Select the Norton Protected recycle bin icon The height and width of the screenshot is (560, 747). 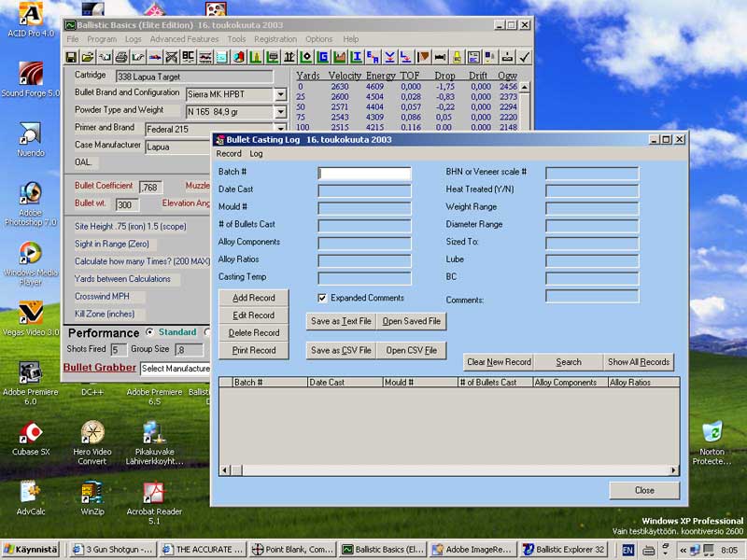[712, 442]
